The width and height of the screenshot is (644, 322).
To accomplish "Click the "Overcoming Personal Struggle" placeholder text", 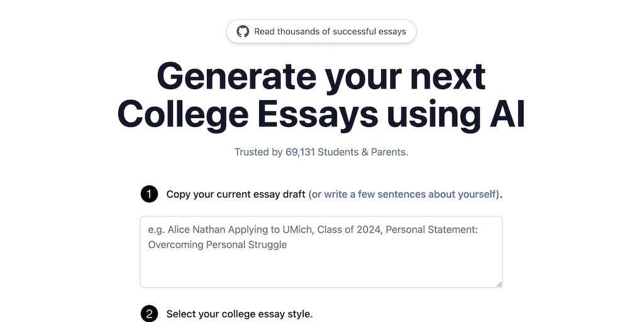I will point(218,245).
